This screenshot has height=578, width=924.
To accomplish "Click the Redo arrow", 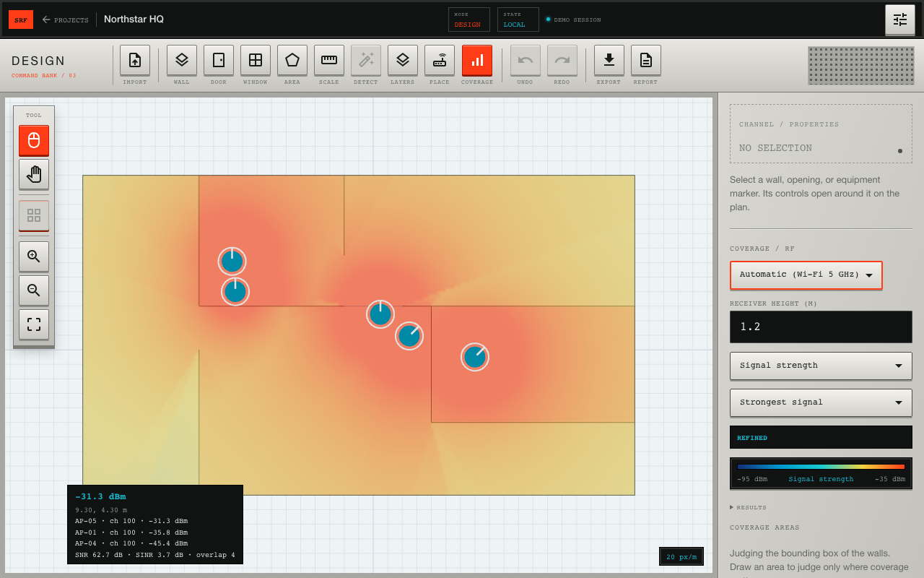I will (x=562, y=60).
